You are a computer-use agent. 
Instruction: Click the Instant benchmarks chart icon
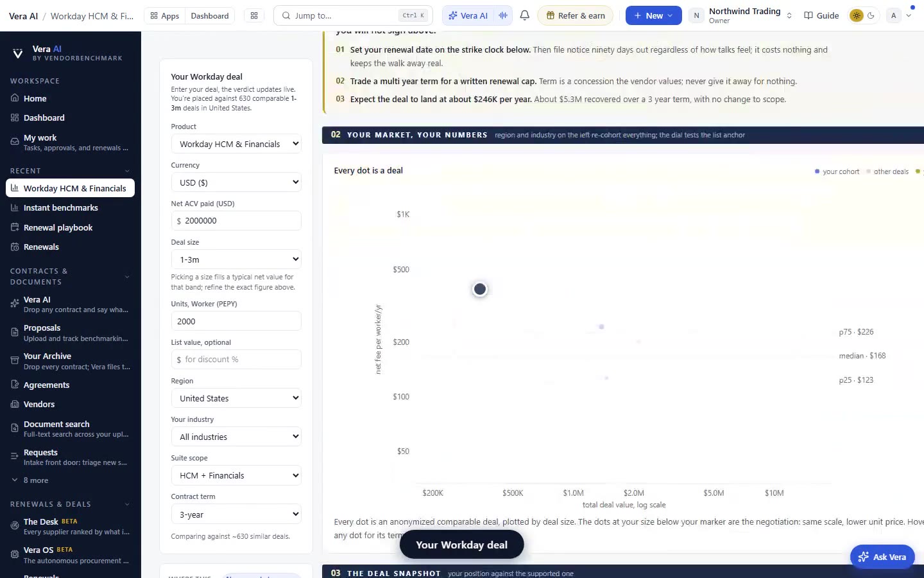tap(15, 207)
